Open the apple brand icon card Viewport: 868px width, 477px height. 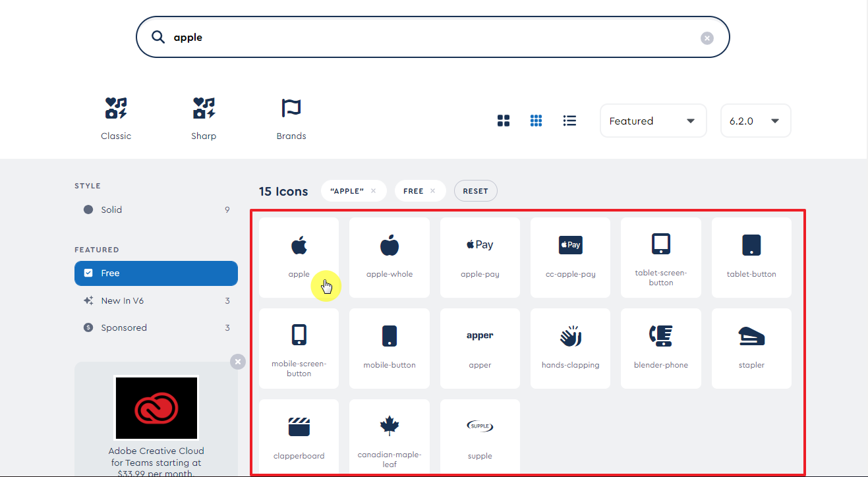(299, 257)
